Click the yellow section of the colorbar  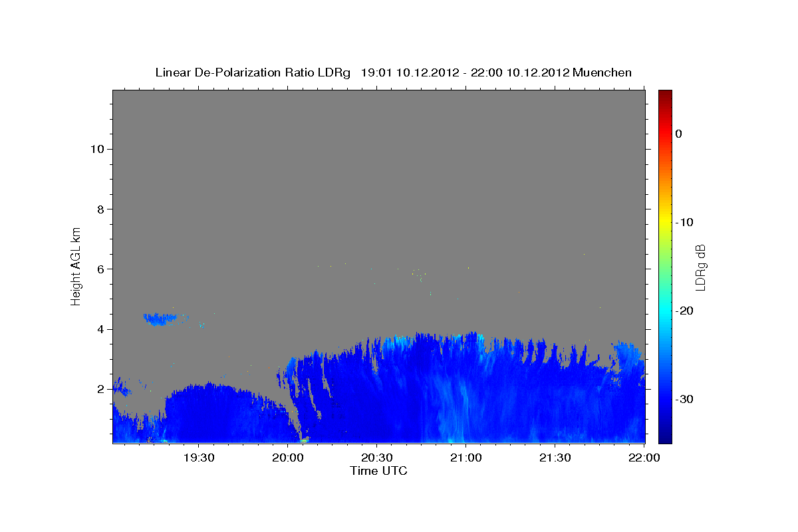pyautogui.click(x=665, y=219)
